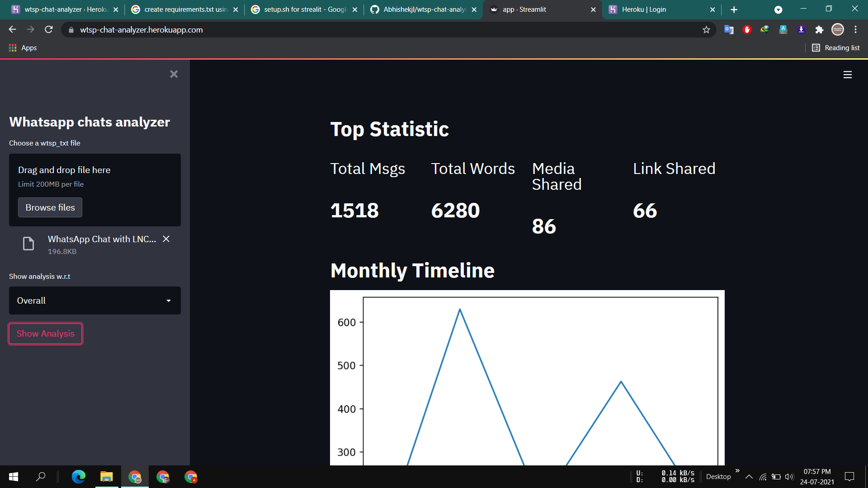
Task: Switch to the GitHub wtsp-chat-analyzer tab
Action: tap(420, 9)
